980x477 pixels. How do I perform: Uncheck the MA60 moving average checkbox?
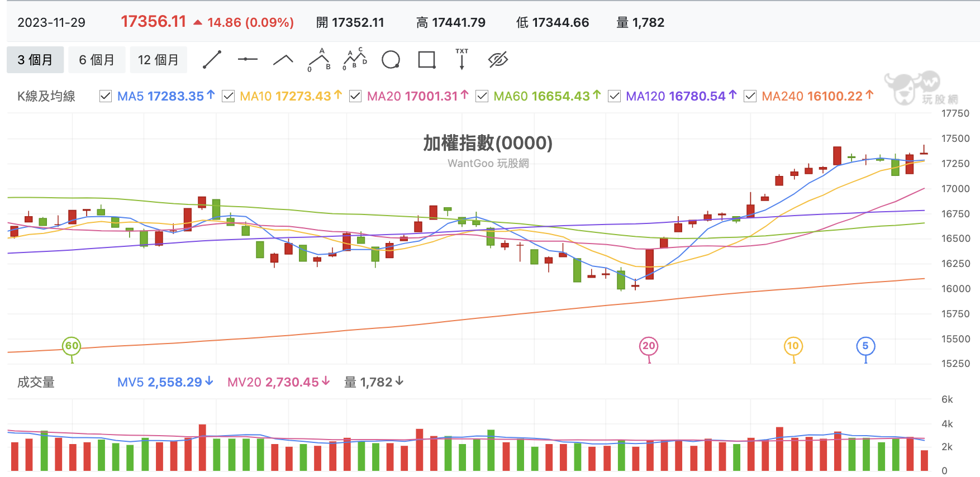[482, 96]
